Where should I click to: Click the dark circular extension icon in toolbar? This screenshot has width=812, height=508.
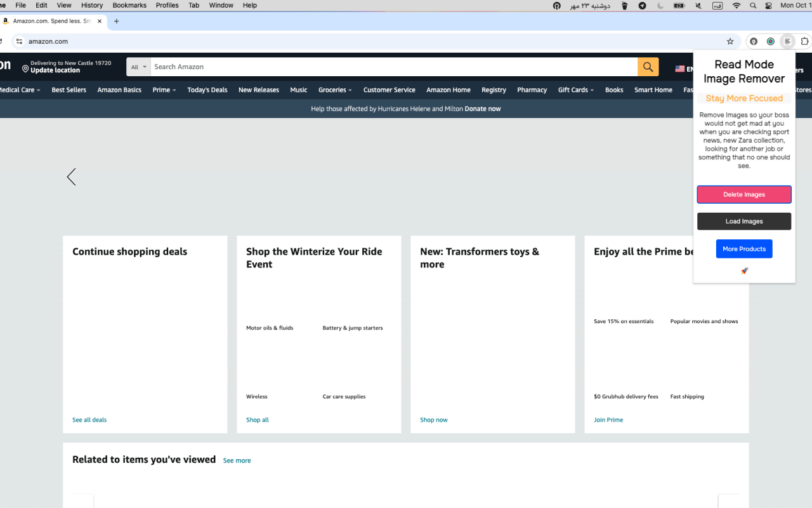point(754,41)
